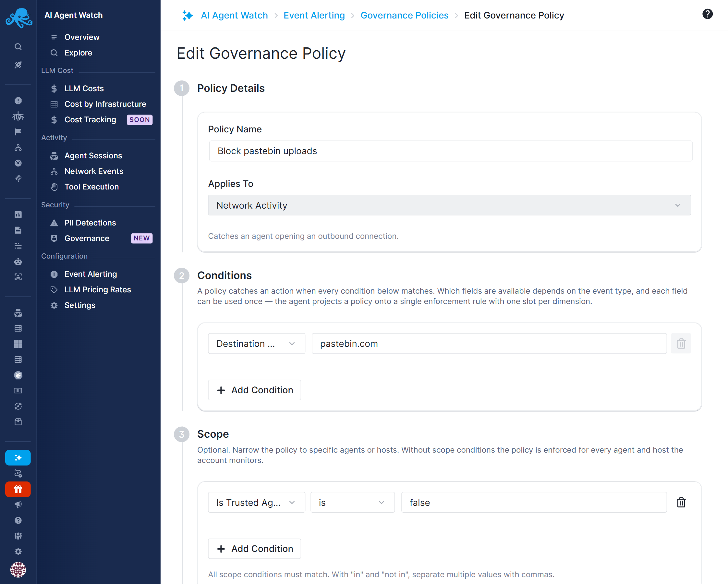
Task: Click the red gift icon in rail
Action: click(18, 489)
